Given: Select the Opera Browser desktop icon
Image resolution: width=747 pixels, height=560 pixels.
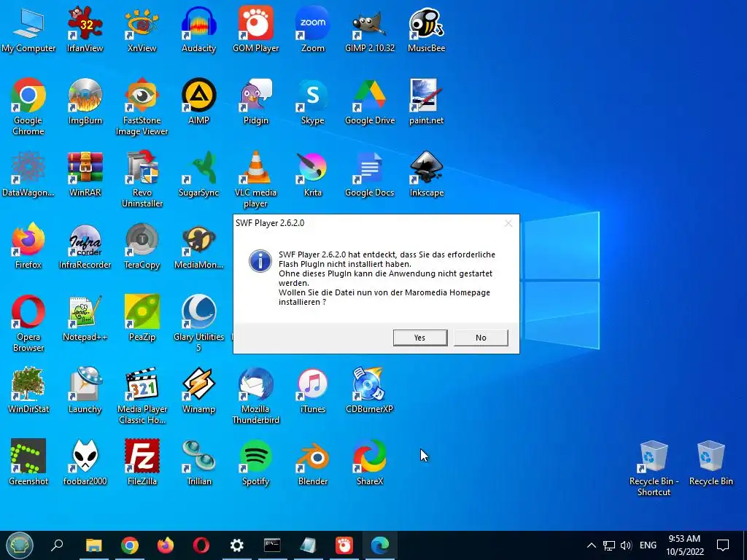Looking at the screenshot, I should point(28,323).
